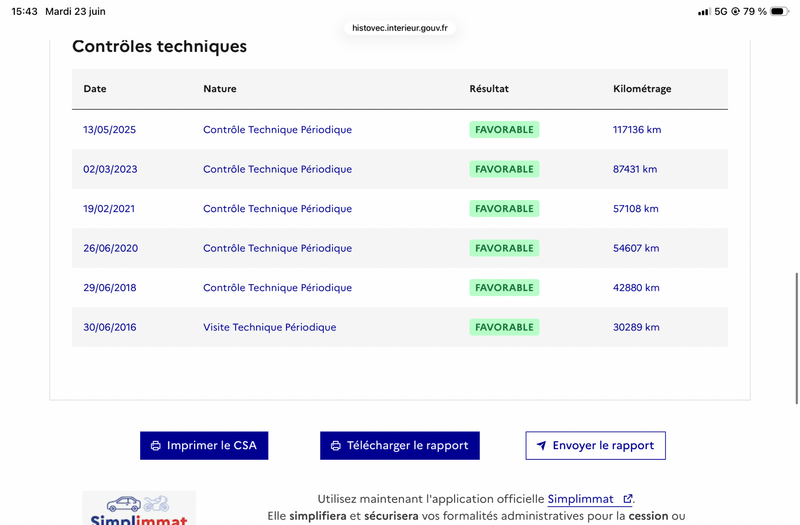Tap the Simplimmat logo image
This screenshot has width=800, height=525.
[139, 508]
